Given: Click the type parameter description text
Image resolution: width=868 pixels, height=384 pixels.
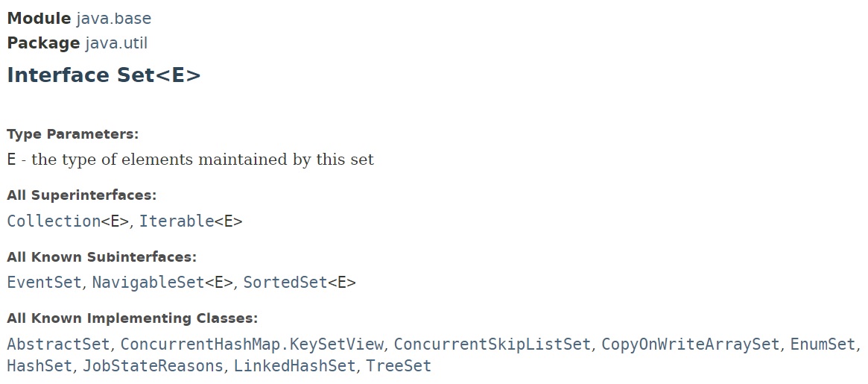Looking at the screenshot, I should 197,160.
